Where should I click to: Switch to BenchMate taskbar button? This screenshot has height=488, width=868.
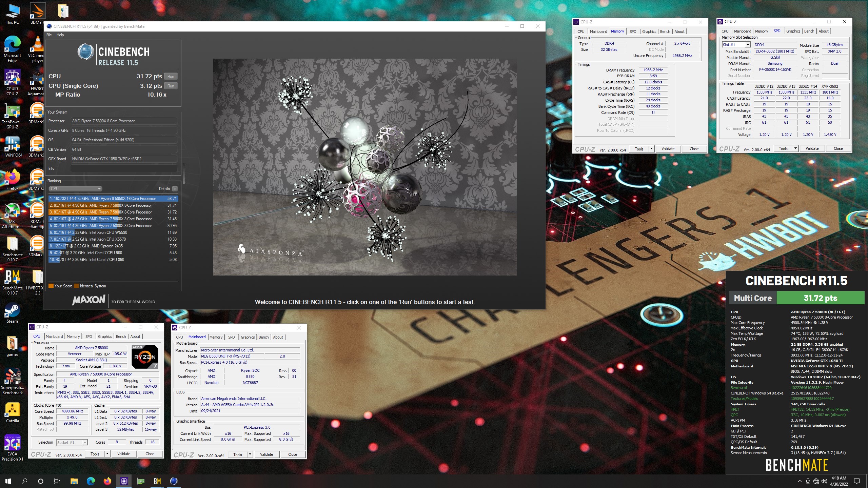(x=157, y=481)
